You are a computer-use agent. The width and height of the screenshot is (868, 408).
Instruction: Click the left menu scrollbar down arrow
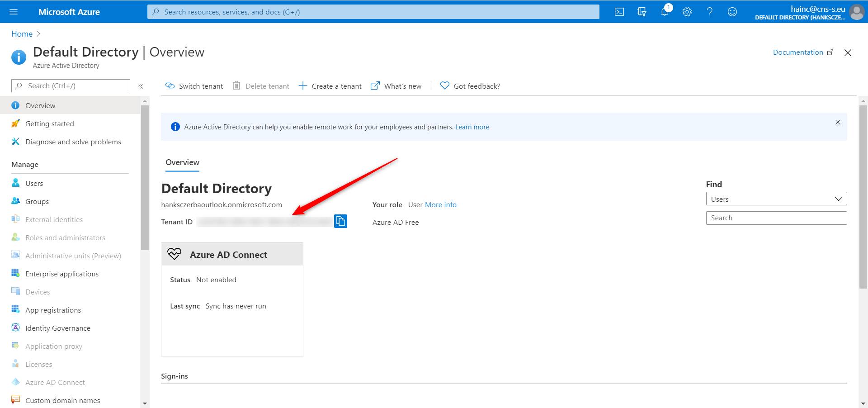tap(145, 403)
